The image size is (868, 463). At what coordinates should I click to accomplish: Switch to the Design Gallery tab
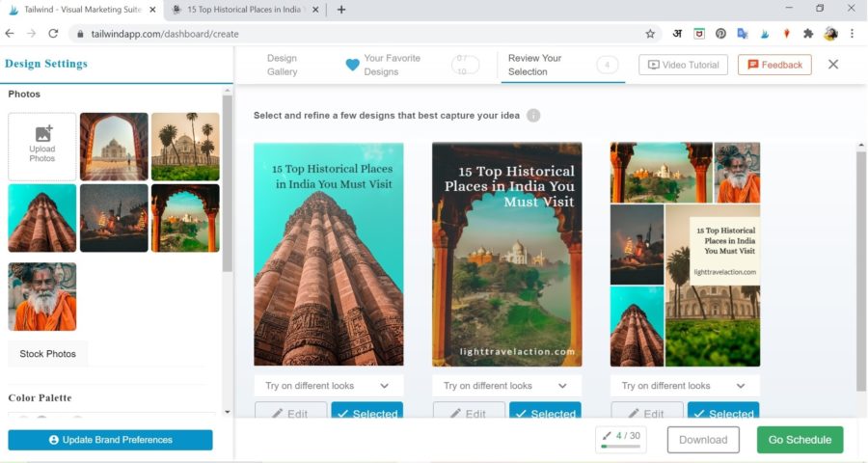(x=283, y=65)
